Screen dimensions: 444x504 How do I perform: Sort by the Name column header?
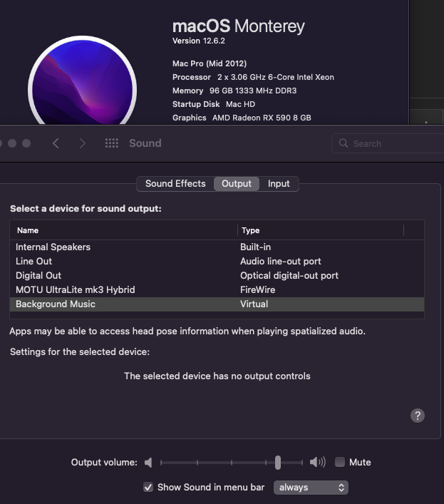[x=124, y=230]
